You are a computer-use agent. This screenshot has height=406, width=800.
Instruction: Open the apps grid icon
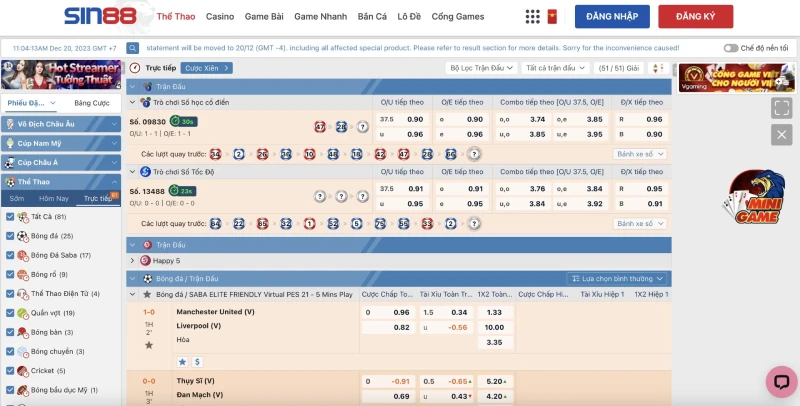click(x=532, y=16)
